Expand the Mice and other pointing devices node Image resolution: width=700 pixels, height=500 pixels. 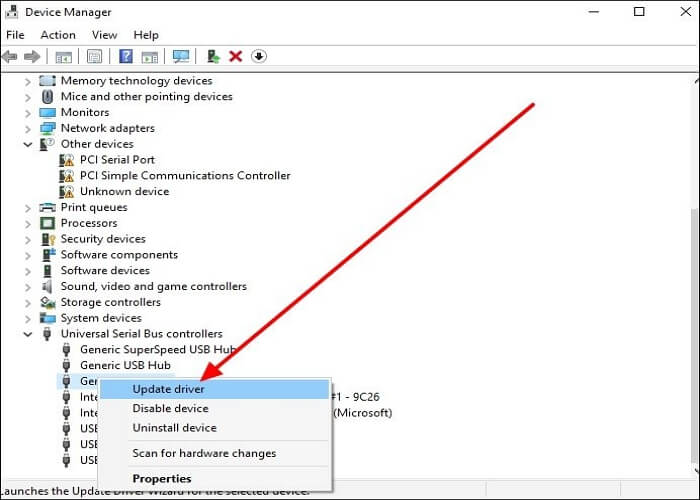28,97
